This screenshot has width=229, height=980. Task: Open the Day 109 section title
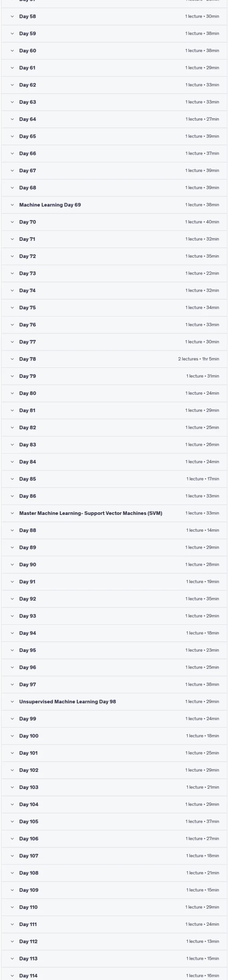(x=29, y=890)
